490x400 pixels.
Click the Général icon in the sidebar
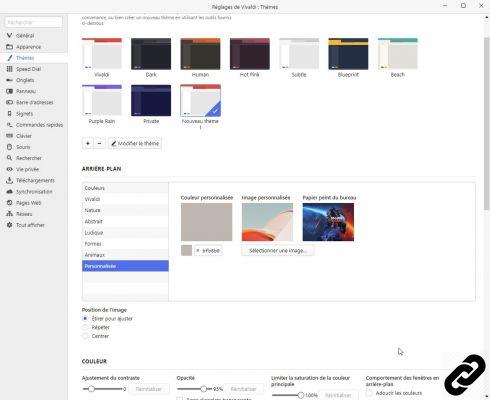pyautogui.click(x=9, y=35)
